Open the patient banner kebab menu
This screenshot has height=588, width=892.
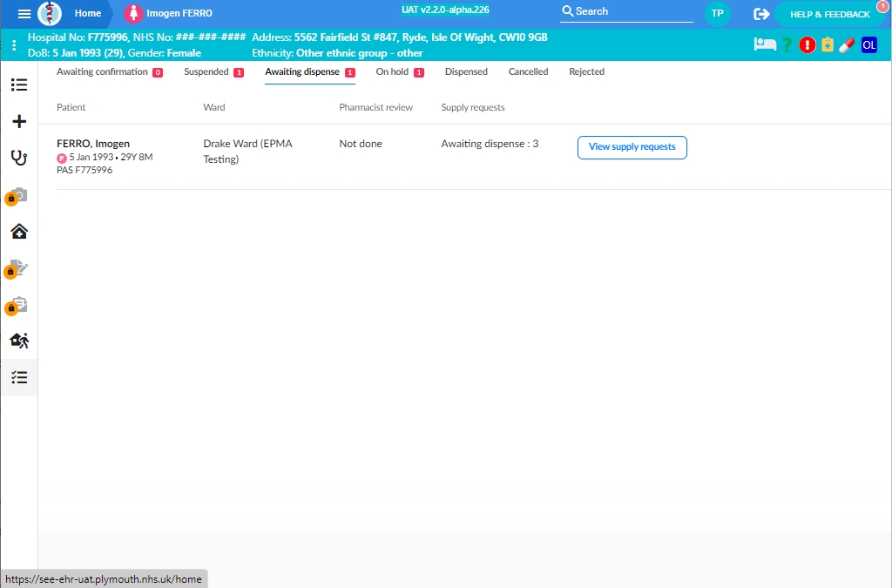click(x=14, y=45)
